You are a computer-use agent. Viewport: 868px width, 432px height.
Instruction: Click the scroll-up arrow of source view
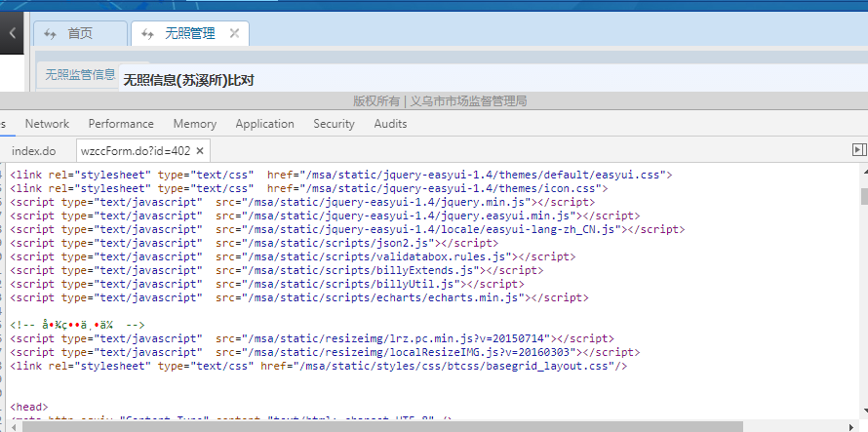click(x=864, y=174)
